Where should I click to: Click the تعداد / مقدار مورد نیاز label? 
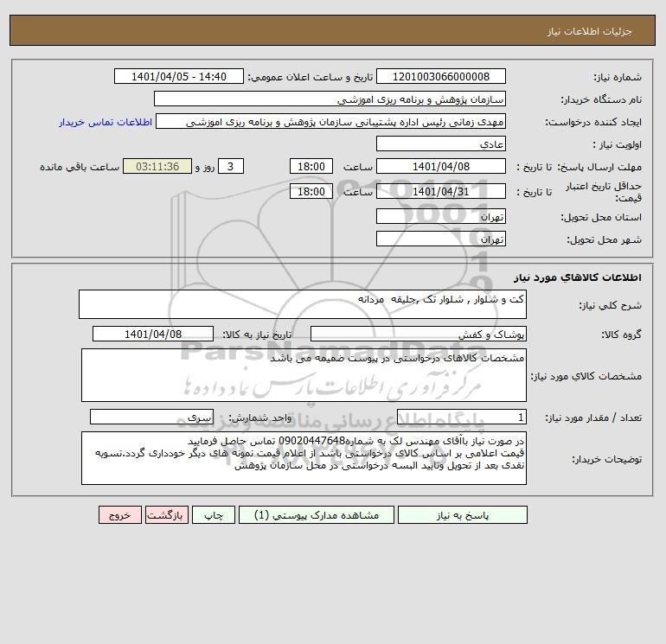pyautogui.click(x=593, y=418)
